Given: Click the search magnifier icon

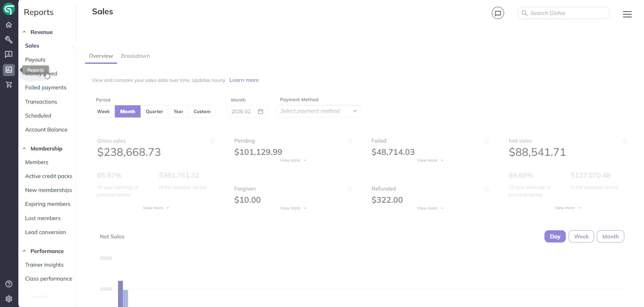Looking at the screenshot, I should [524, 13].
